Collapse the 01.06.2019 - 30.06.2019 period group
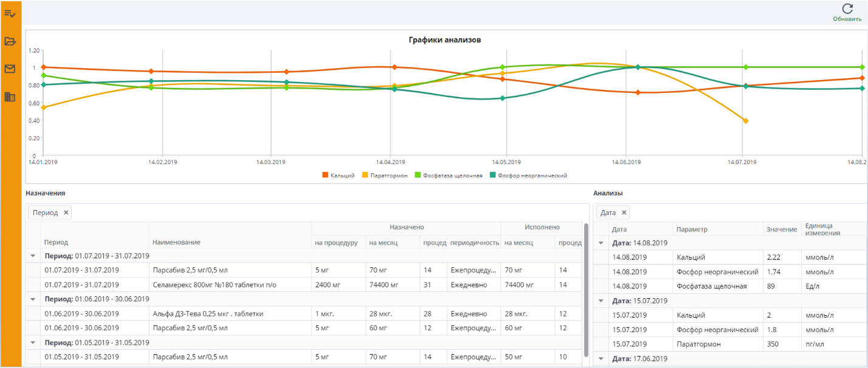Viewport: 868px width, 368px height. tap(33, 299)
